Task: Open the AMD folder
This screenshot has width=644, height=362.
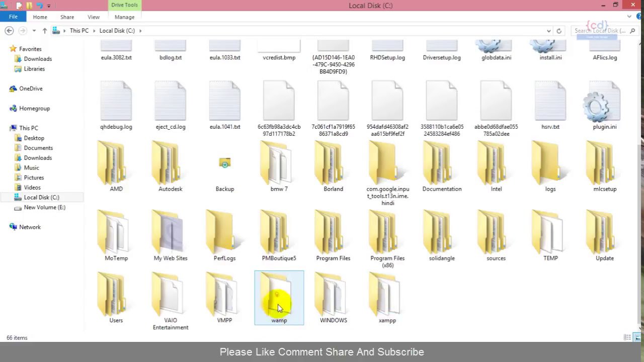Action: pos(116,166)
